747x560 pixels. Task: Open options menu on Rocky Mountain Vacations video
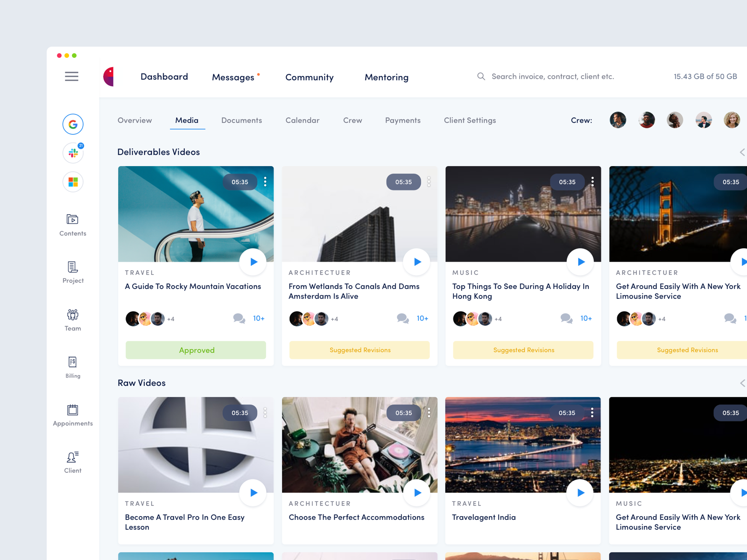[x=265, y=182]
